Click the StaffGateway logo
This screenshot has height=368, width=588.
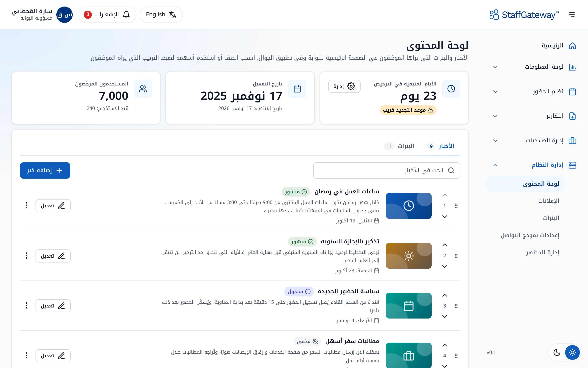pyautogui.click(x=524, y=15)
